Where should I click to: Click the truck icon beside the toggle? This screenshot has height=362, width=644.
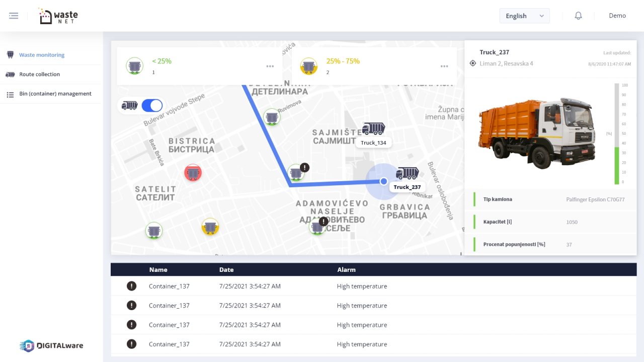[x=130, y=105]
